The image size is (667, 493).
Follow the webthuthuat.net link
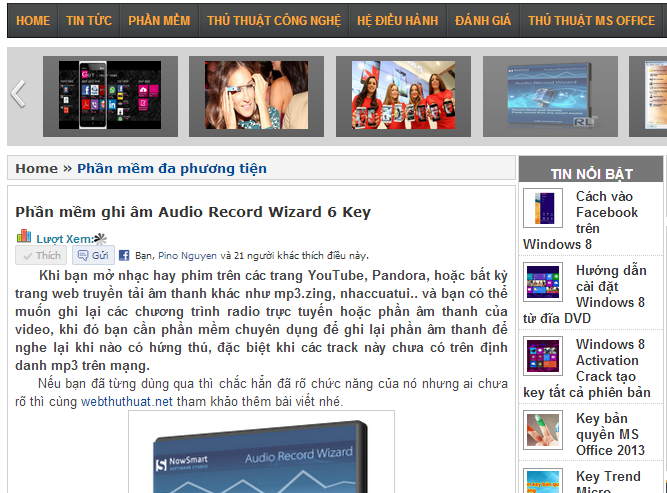click(x=127, y=401)
